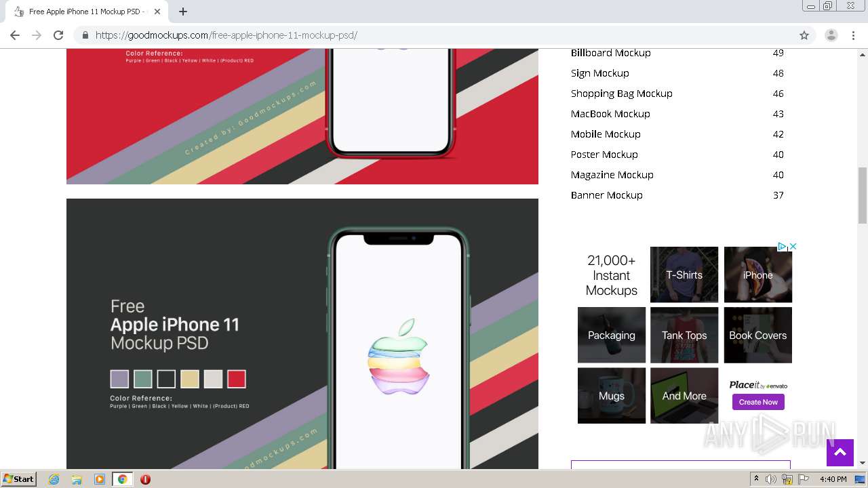This screenshot has height=488, width=868.
Task: Launch Internet Explorer from the taskbar
Action: 54,479
